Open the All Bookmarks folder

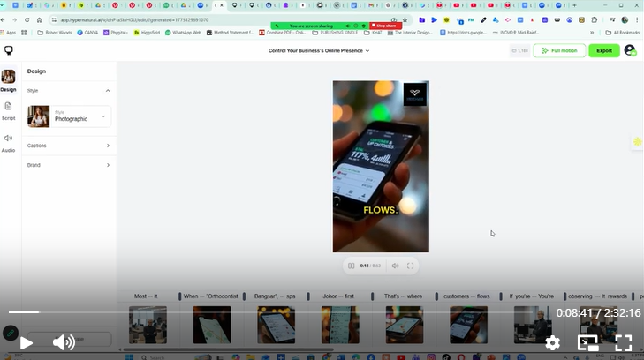tap(622, 33)
